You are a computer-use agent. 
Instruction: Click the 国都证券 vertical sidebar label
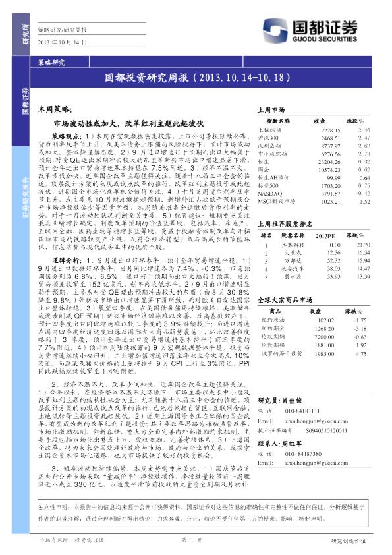coord(26,101)
